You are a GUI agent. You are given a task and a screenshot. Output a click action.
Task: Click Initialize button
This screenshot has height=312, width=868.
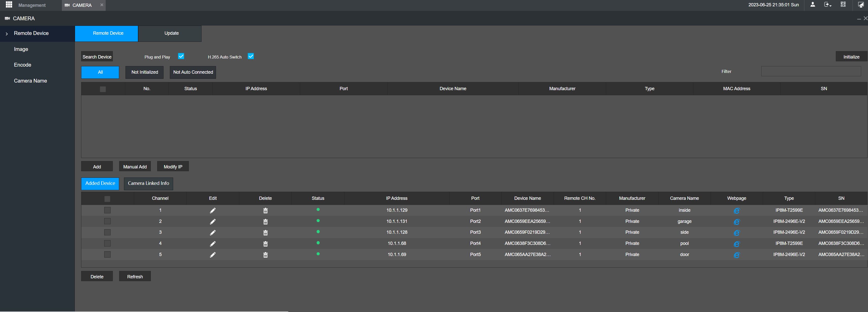[x=851, y=56]
